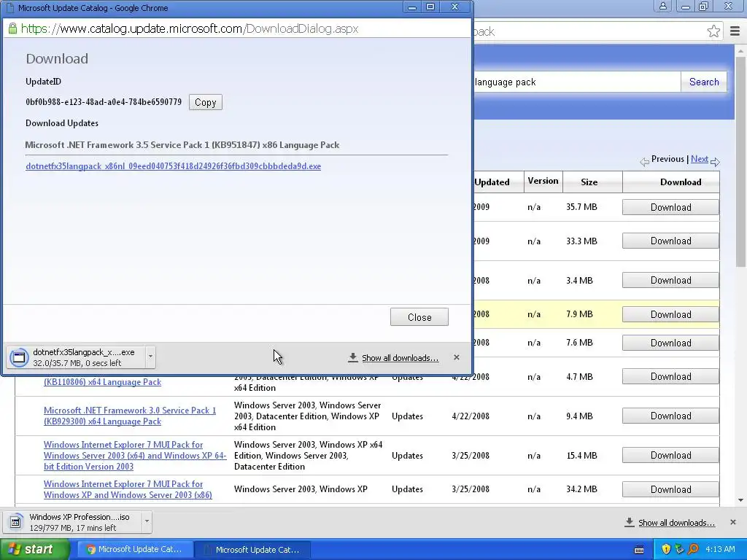Click the right arrow icon beside Next
This screenshot has height=560, width=747.
pos(715,162)
